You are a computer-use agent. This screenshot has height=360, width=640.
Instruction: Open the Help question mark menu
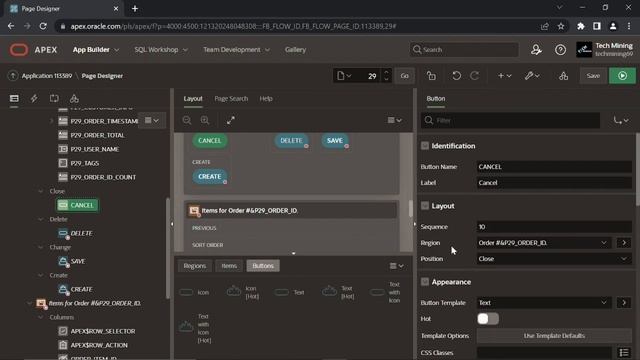pyautogui.click(x=560, y=50)
